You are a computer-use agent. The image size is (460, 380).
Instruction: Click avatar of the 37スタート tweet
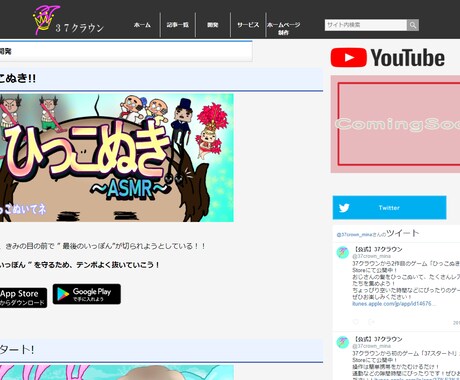(343, 342)
